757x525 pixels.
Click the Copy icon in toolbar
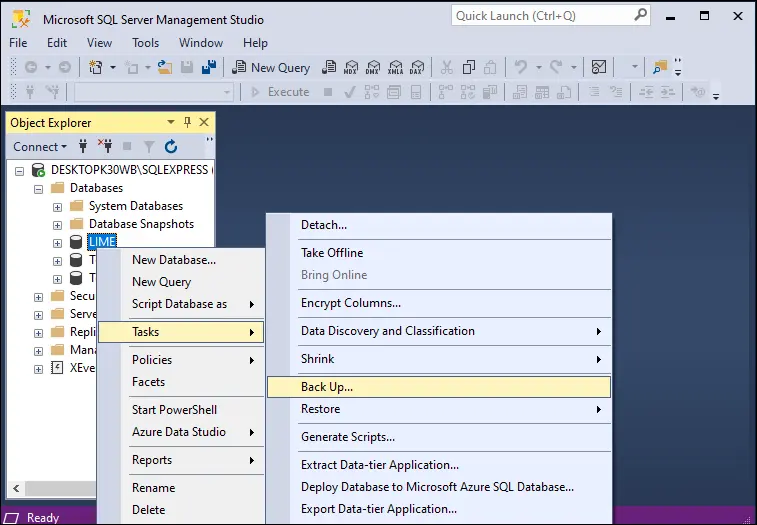(x=468, y=68)
